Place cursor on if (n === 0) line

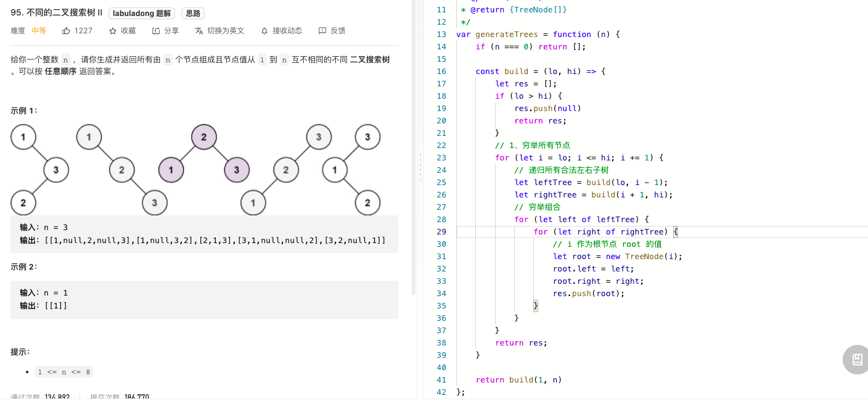pos(531,46)
